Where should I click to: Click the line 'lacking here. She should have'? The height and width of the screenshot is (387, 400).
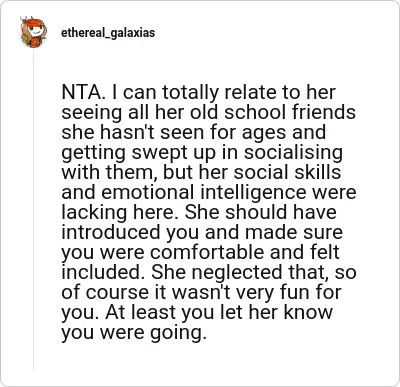199,213
